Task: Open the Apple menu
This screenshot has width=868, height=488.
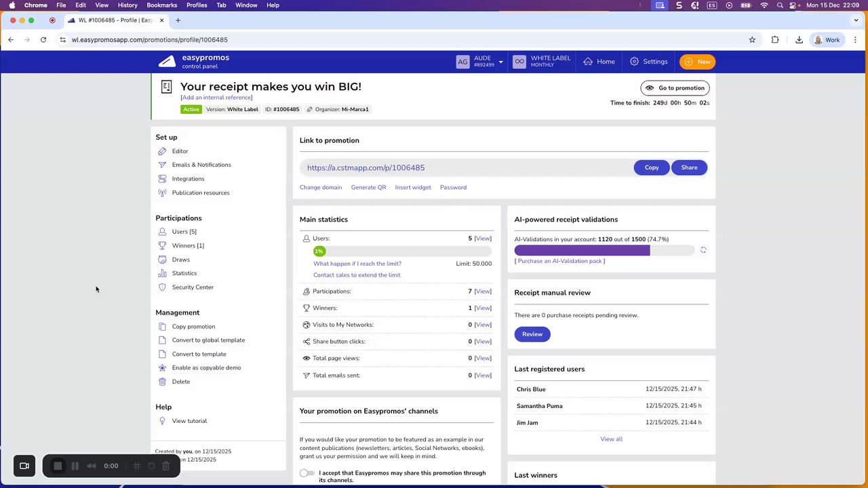Action: 12,5
